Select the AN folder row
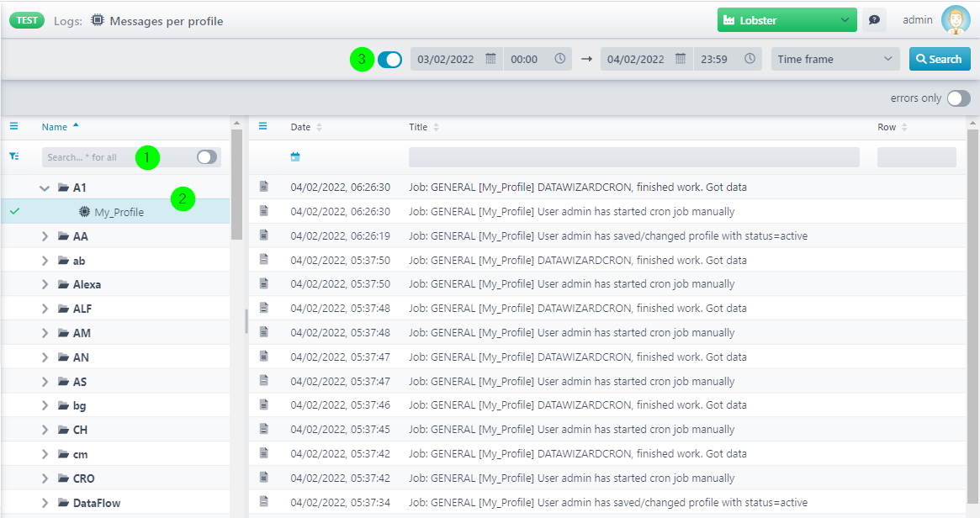Image resolution: width=980 pixels, height=518 pixels. point(115,357)
